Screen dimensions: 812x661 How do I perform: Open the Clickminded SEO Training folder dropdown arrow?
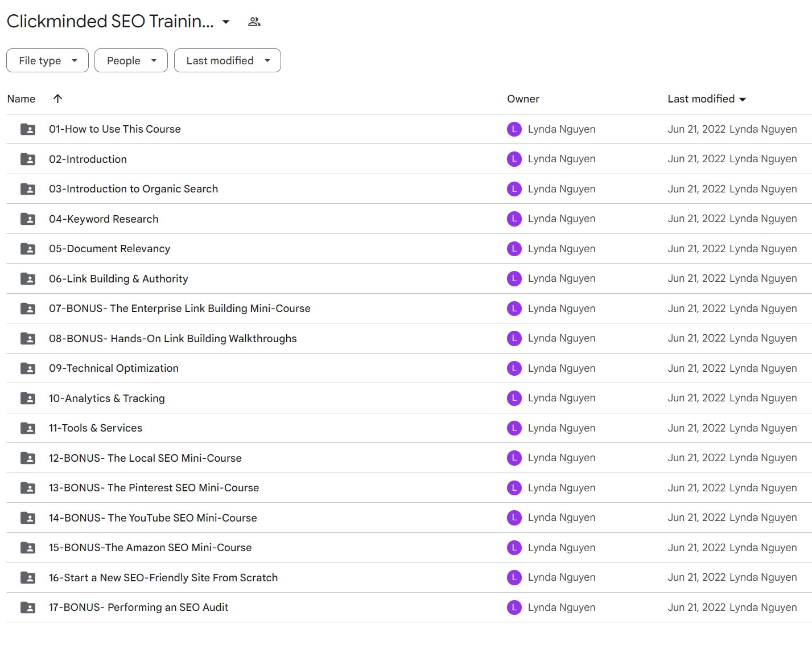click(x=226, y=22)
